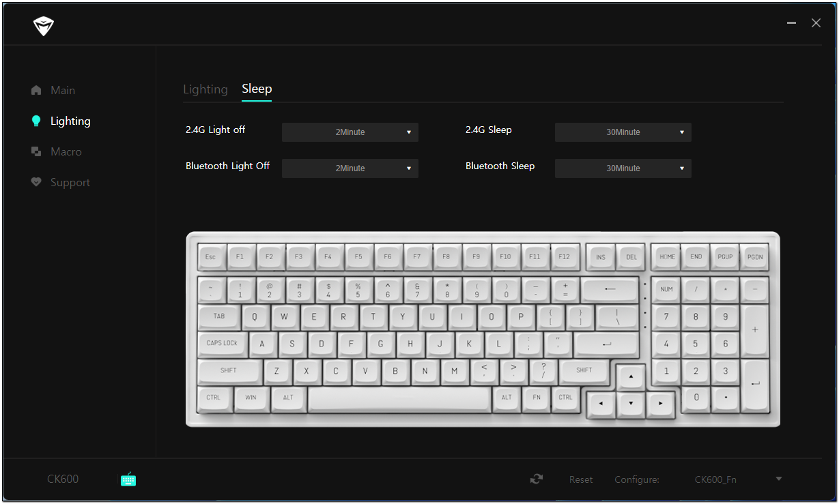Click the refresh sync icon near Reset
Viewport: 839px width, 504px height.
pyautogui.click(x=537, y=479)
